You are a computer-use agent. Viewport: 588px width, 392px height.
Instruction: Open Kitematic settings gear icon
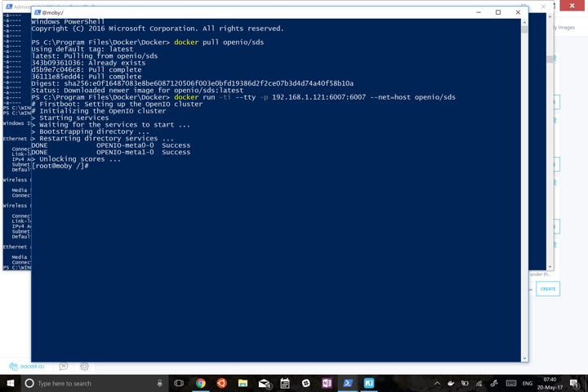[x=84, y=367]
